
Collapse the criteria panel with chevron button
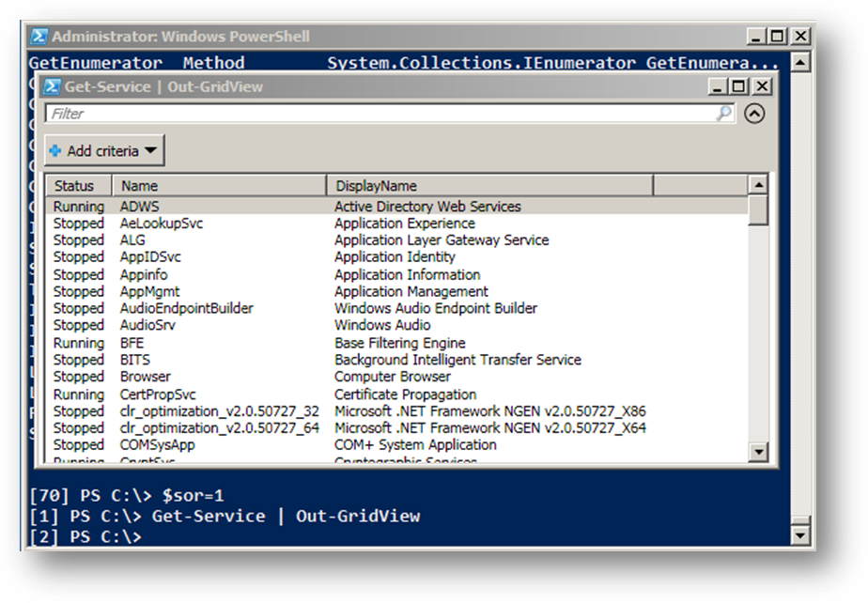[x=753, y=114]
